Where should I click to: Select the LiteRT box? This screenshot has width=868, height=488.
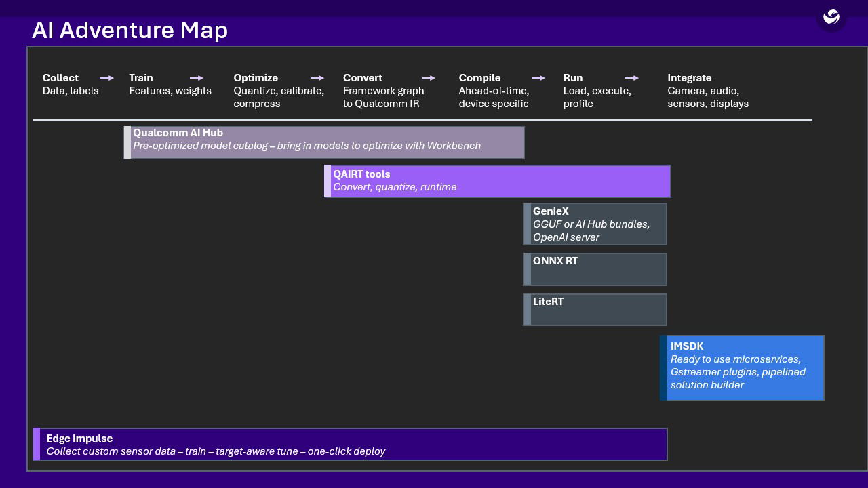click(x=595, y=310)
